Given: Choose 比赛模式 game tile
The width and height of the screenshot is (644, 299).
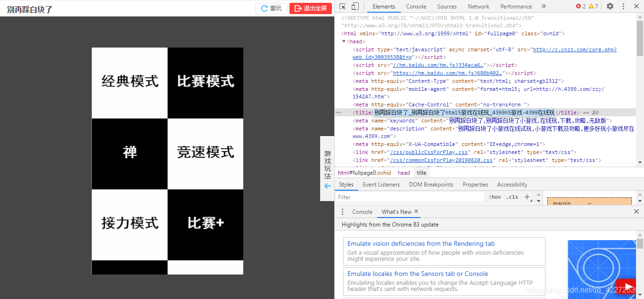Looking at the screenshot, I should click(206, 83).
